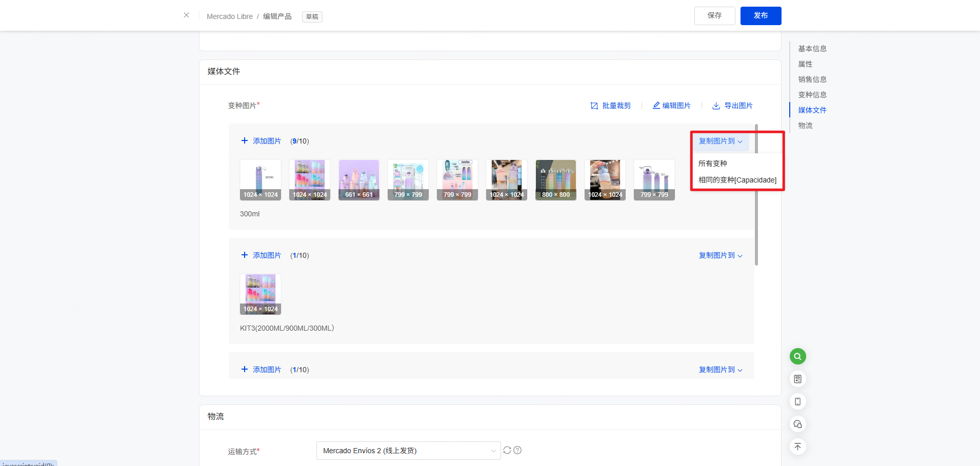Image resolution: width=980 pixels, height=466 pixels.
Task: Close the product editor with X icon
Action: (186, 15)
